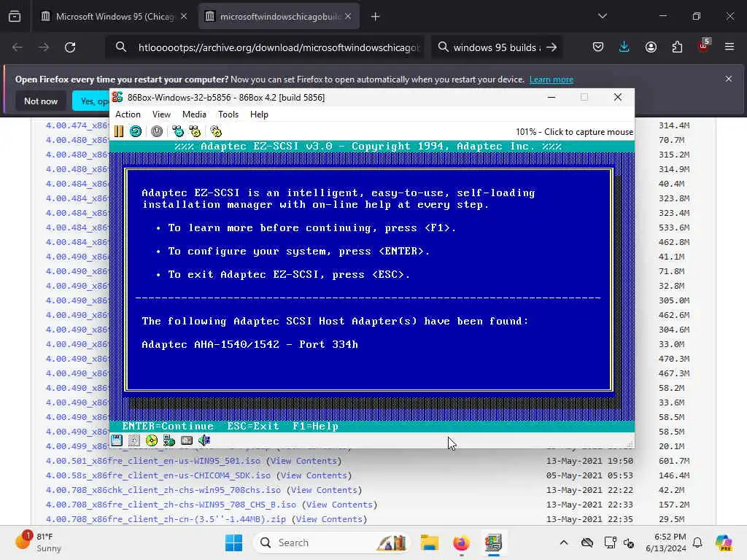
Task: Open the 4.00.708 zh-cn 3.5'' zip link
Action: pos(166,519)
